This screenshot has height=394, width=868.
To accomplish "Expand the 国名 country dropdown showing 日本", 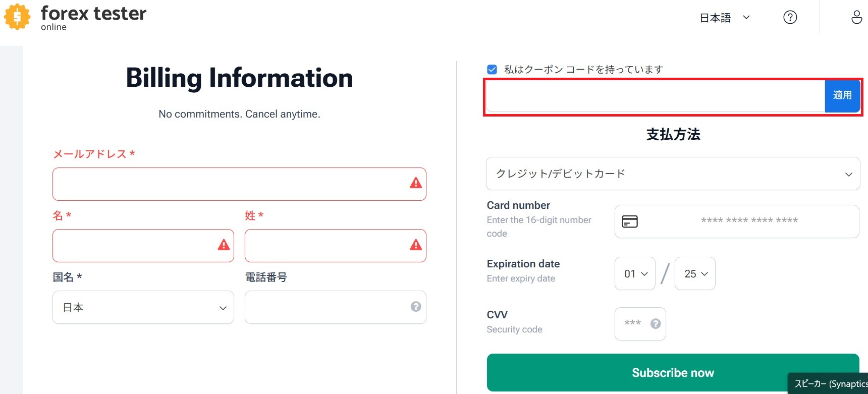I will [x=143, y=307].
